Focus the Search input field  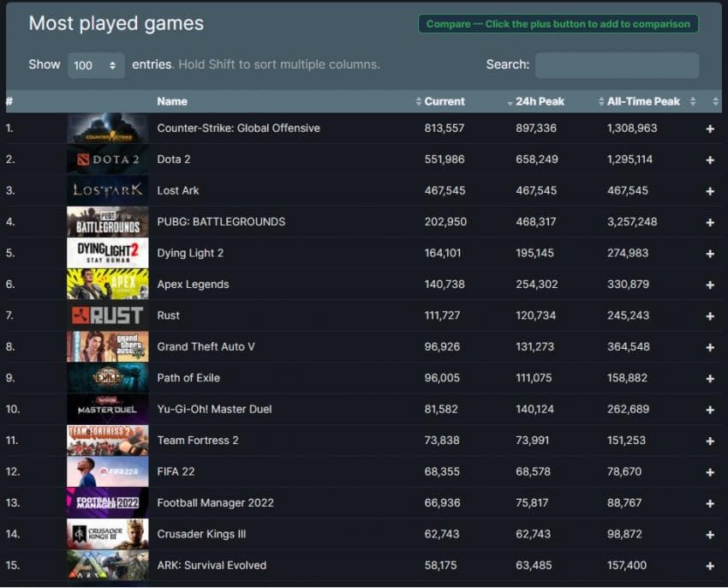pyautogui.click(x=617, y=65)
